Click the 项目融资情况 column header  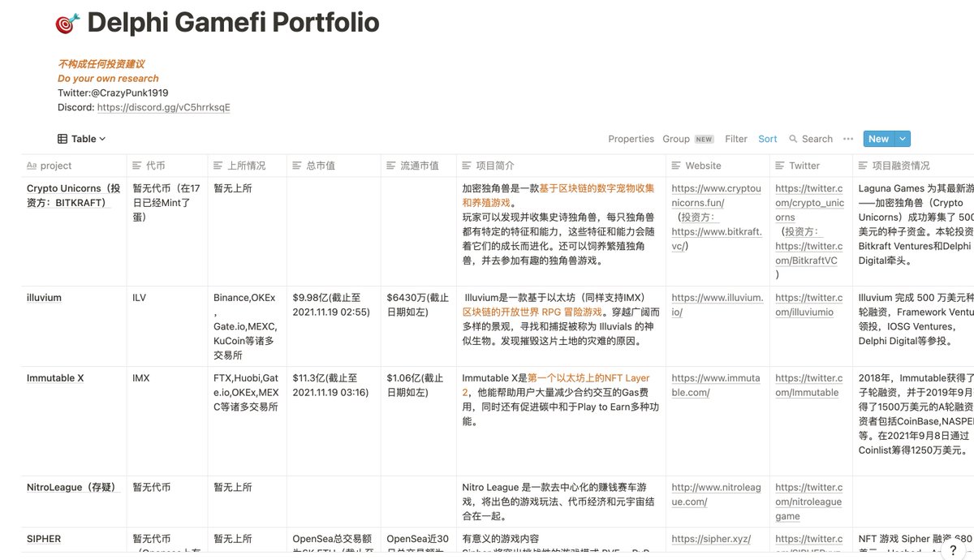913,166
